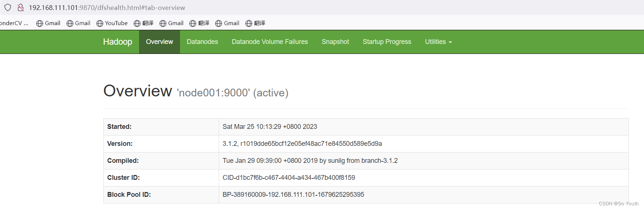The image size is (644, 209).
Task: Go to the Snapshot tab
Action: pos(335,42)
